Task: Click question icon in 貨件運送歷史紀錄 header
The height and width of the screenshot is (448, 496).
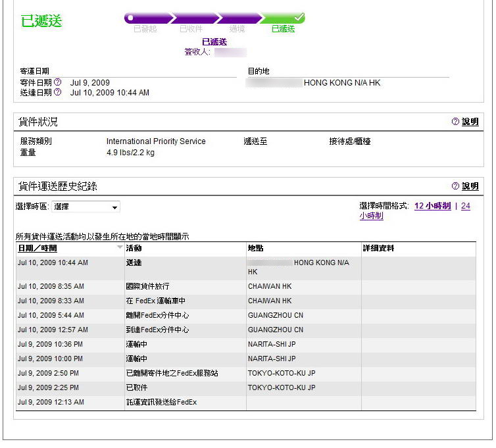Action: pyautogui.click(x=455, y=186)
